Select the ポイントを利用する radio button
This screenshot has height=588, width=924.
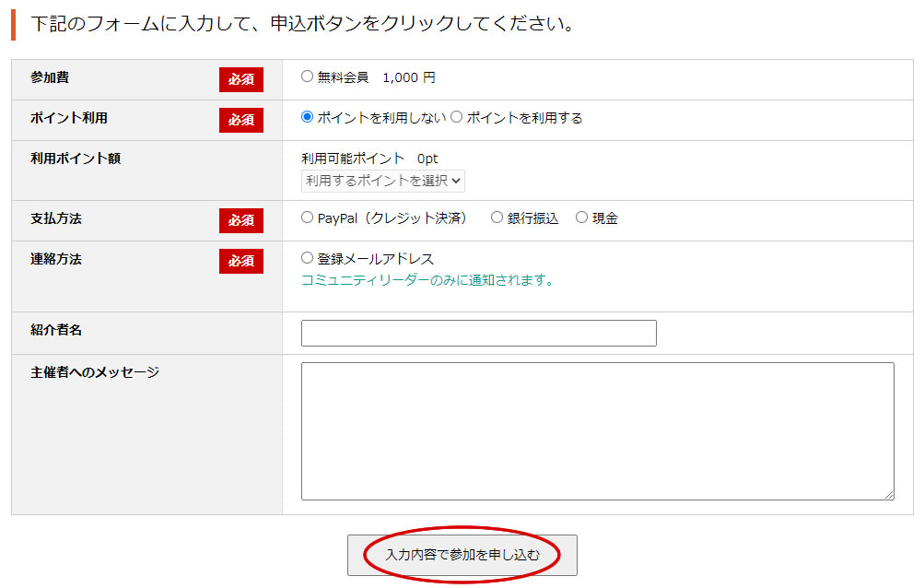(457, 118)
